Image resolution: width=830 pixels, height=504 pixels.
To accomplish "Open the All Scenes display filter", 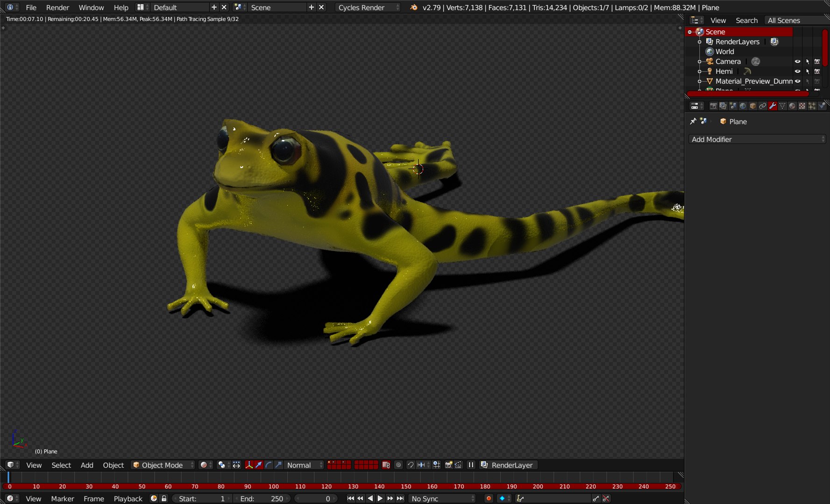I will [x=796, y=20].
